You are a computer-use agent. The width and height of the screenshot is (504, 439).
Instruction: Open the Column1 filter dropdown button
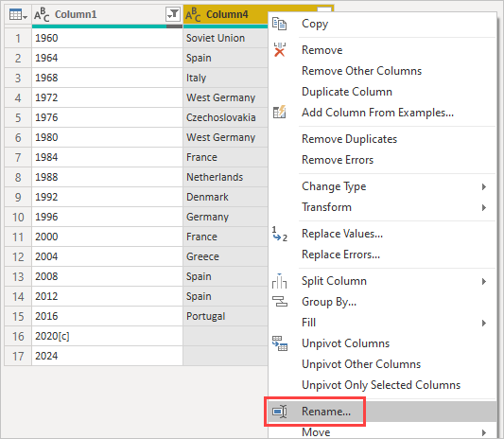[173, 14]
